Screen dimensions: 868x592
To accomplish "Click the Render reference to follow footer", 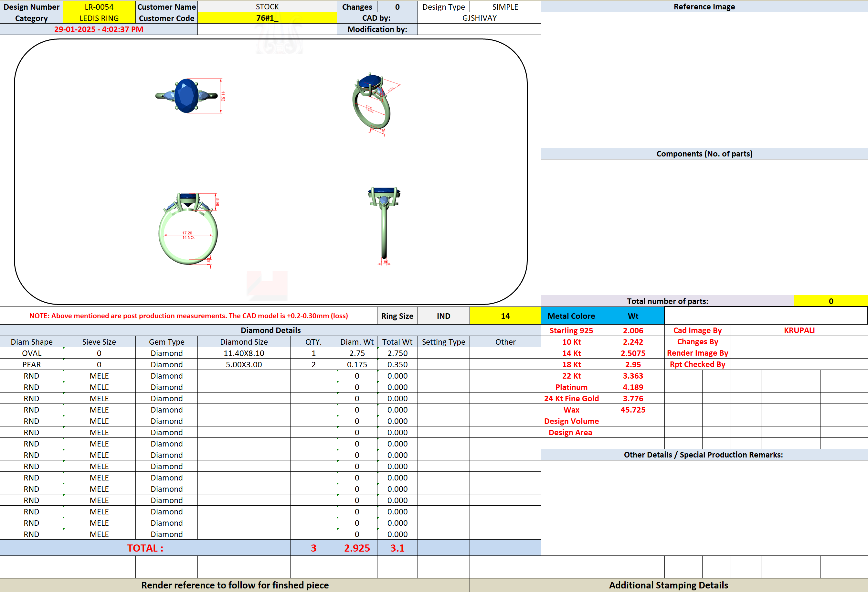I will (235, 585).
